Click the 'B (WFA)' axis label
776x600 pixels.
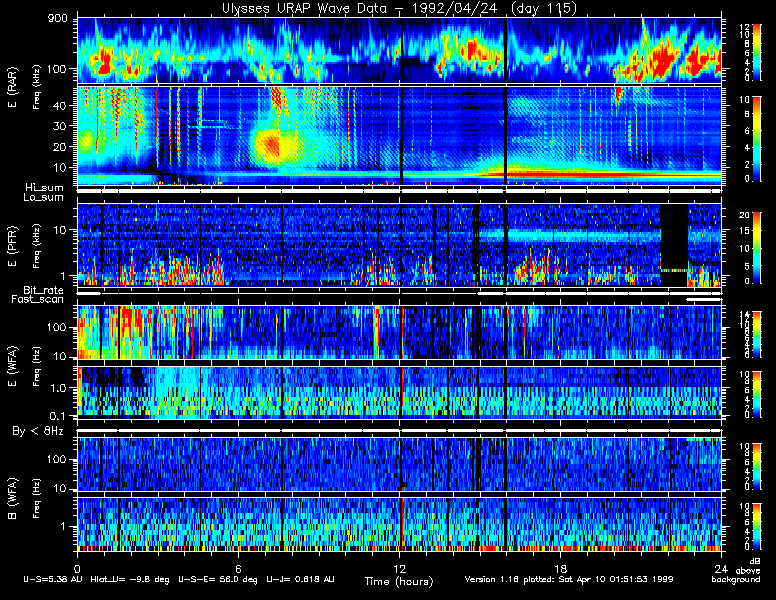(x=12, y=498)
